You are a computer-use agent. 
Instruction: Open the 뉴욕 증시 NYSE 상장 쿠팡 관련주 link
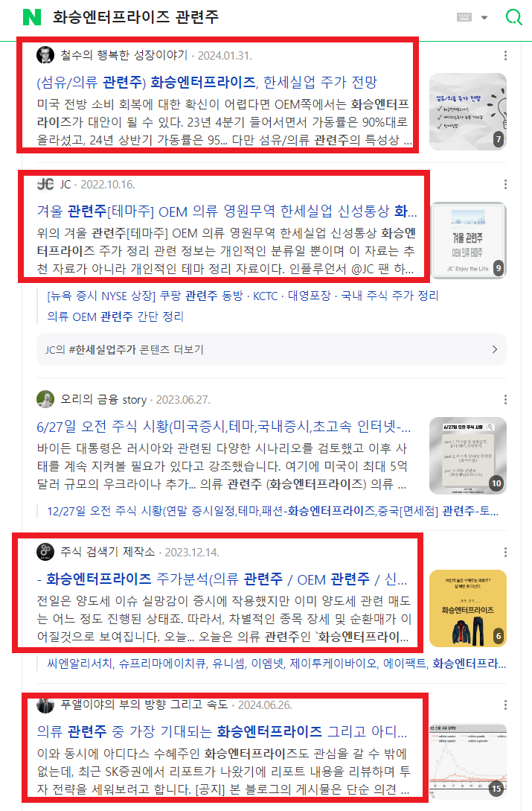(145, 296)
